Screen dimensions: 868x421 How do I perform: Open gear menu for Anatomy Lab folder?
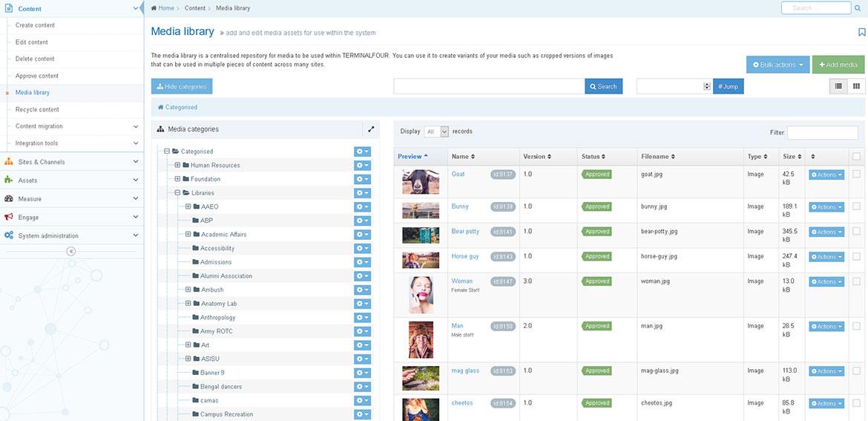(x=362, y=304)
